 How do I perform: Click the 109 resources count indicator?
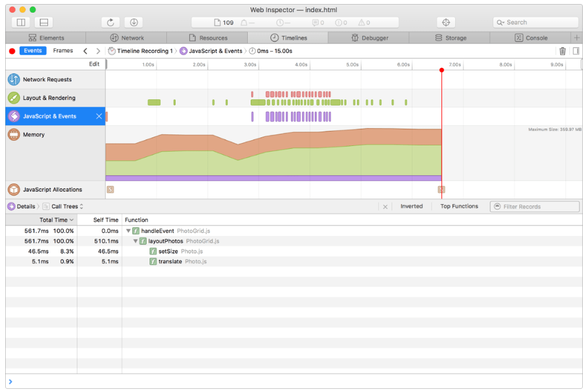pyautogui.click(x=224, y=22)
